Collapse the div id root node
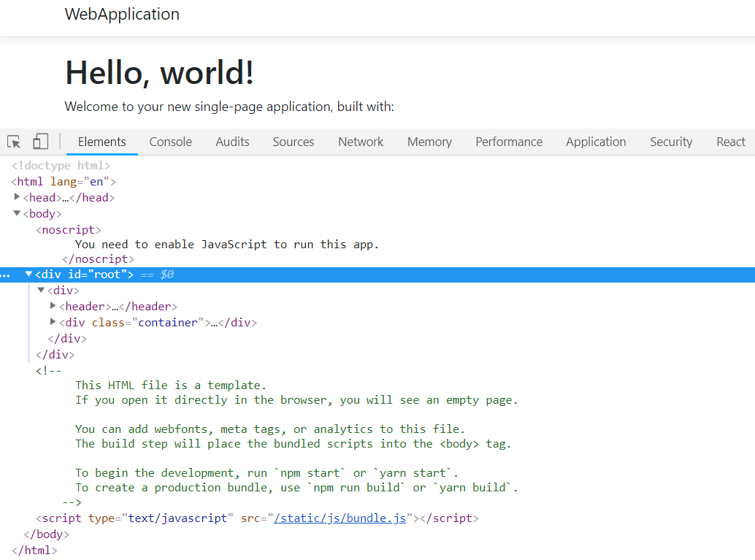This screenshot has height=560, width=755. [x=29, y=275]
